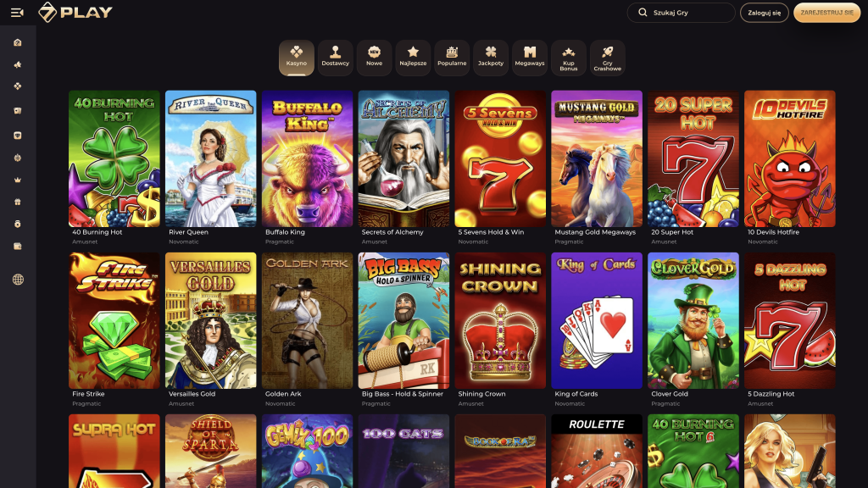Open the Buffalo King game tile

point(307,158)
